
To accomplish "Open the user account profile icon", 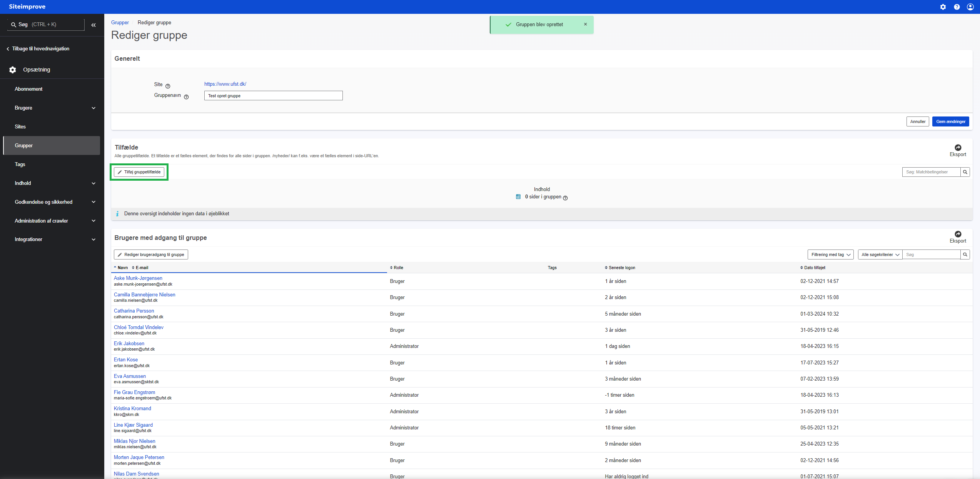I will [x=970, y=7].
